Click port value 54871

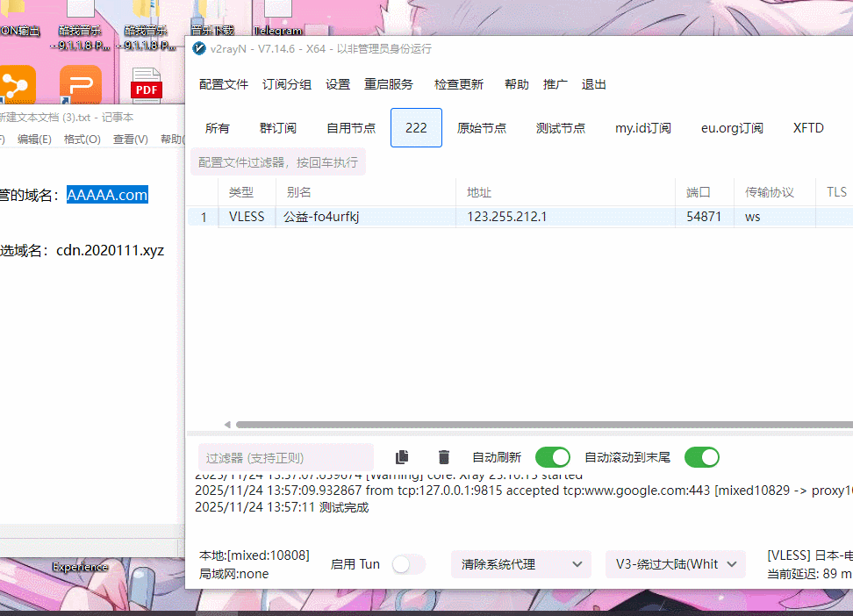[704, 217]
